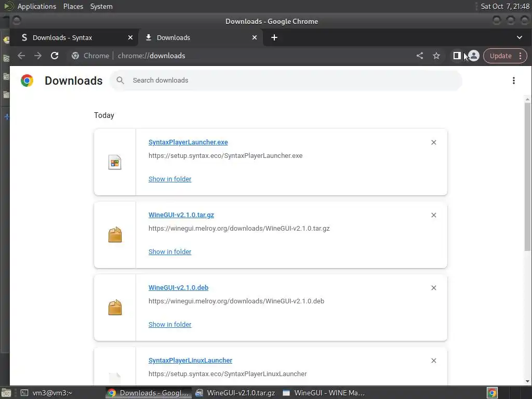Switch to the vm3@vm3 terminal in taskbar

point(46,393)
